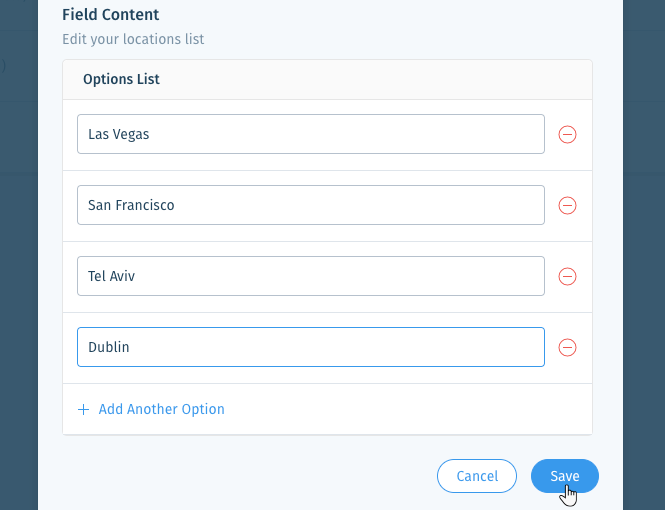Focus the Las Vegas text field
The height and width of the screenshot is (510, 665).
pos(311,134)
